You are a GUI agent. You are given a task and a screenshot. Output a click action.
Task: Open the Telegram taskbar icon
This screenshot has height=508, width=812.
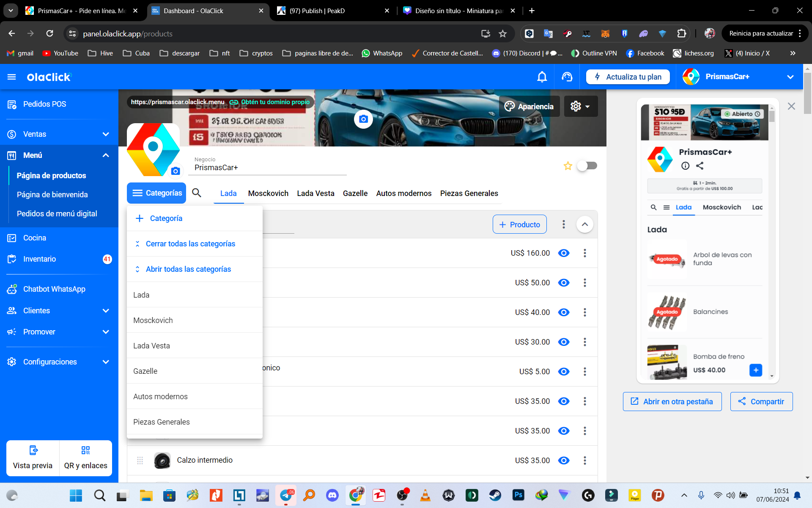286,495
